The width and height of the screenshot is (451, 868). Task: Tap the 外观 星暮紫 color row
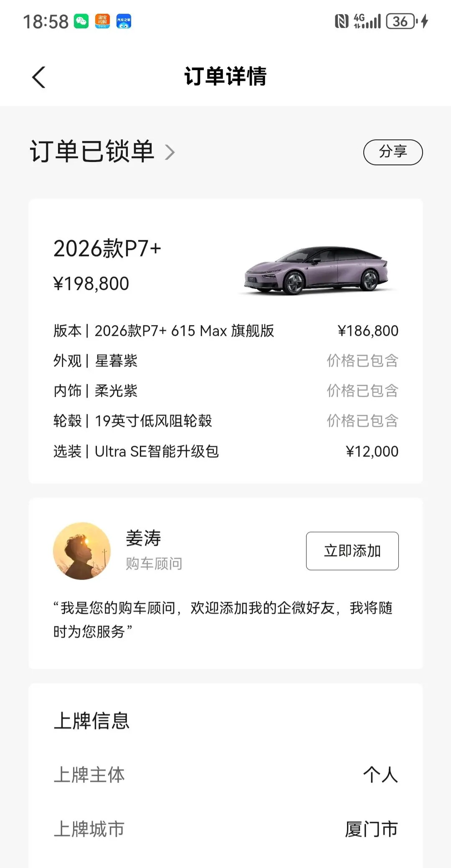[x=225, y=361]
